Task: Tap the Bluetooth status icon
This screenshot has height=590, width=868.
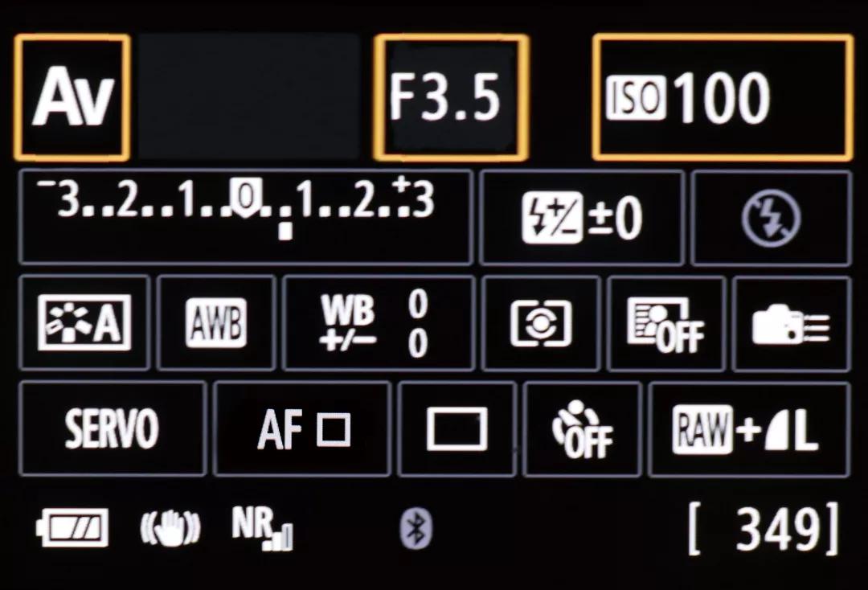Action: point(416,529)
